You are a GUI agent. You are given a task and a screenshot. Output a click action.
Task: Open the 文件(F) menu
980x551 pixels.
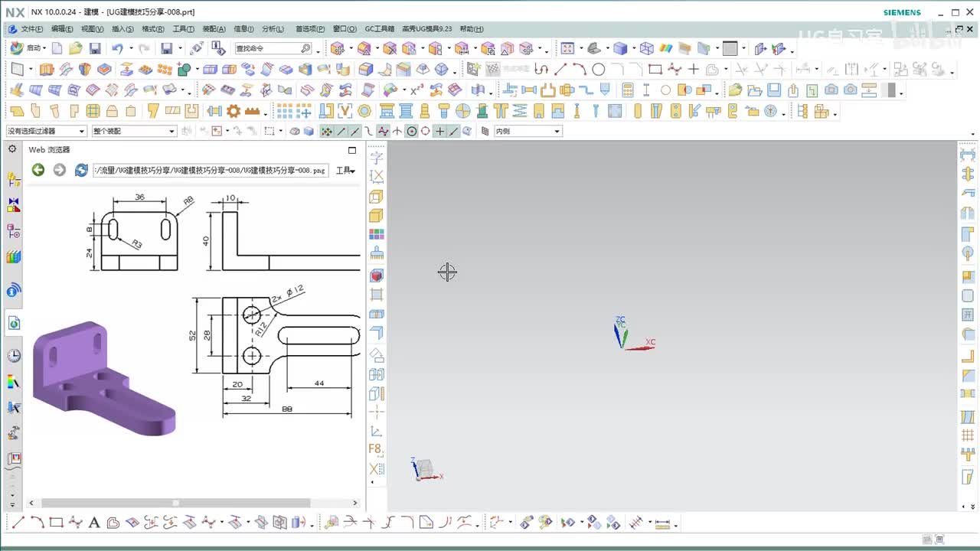click(31, 29)
